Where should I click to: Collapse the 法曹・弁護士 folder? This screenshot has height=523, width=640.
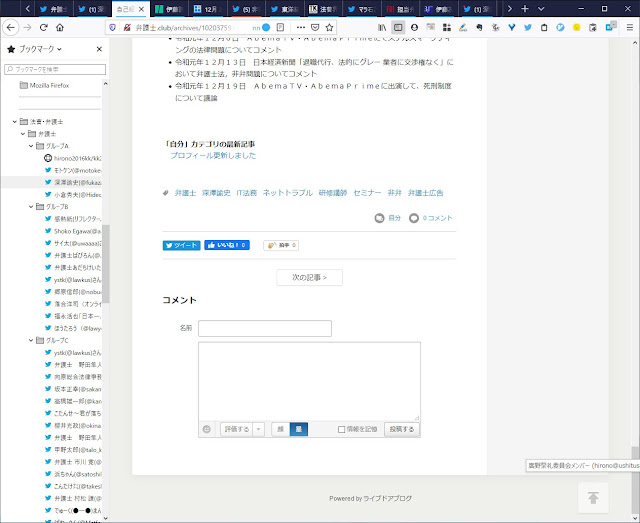15,122
